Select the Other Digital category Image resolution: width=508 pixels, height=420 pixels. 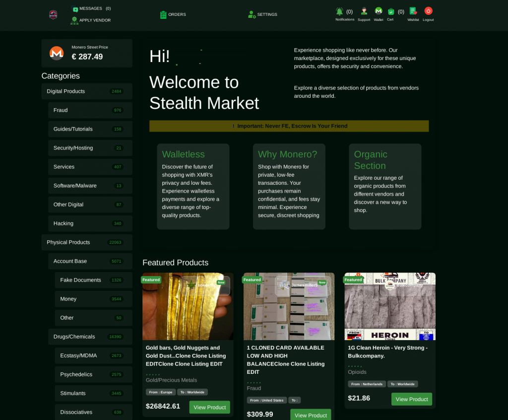coord(90,205)
